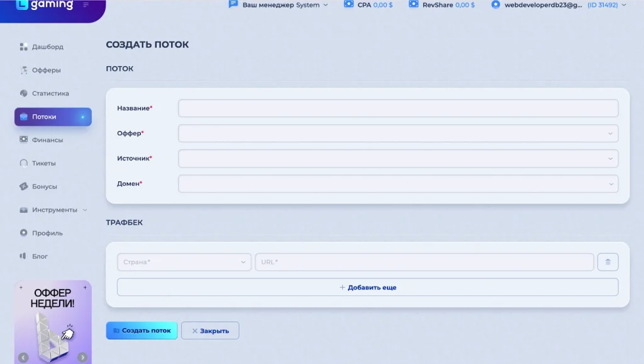Click the RevShare balance icon
This screenshot has height=364, width=644.
[x=414, y=4]
